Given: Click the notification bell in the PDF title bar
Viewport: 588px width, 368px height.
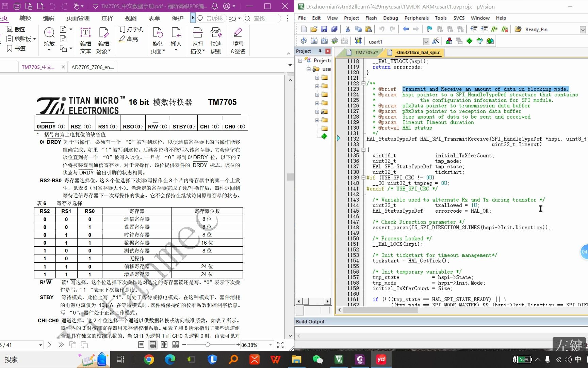Looking at the screenshot, I should [215, 6].
